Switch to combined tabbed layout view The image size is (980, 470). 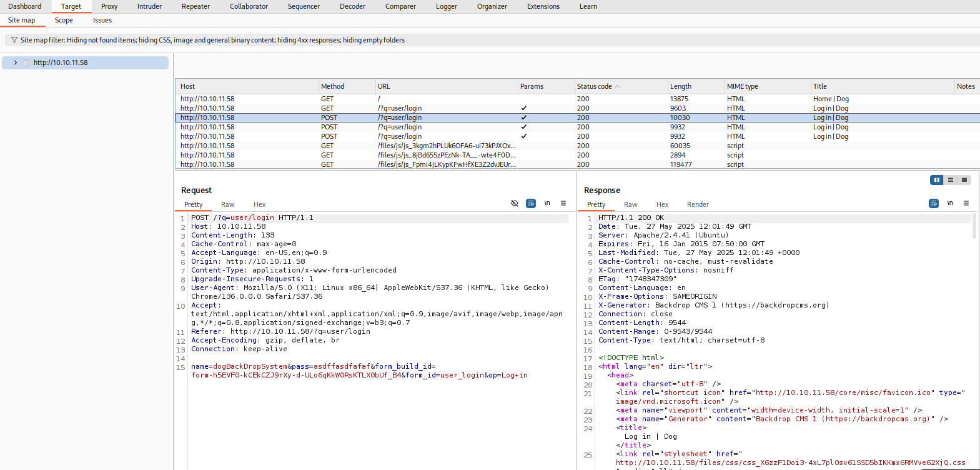click(x=964, y=180)
